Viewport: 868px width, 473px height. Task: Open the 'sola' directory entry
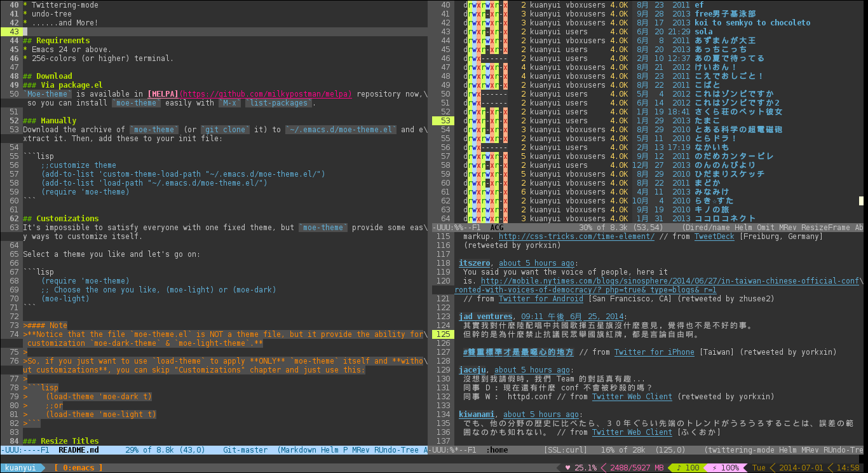[x=703, y=32]
